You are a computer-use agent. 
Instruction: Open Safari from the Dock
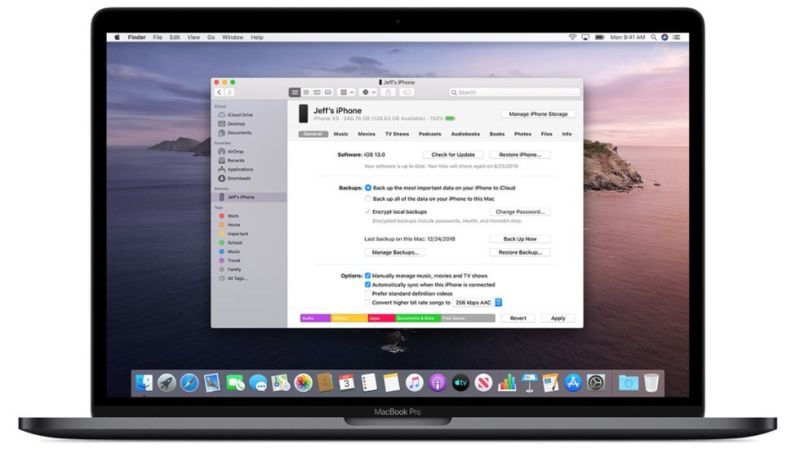click(189, 383)
